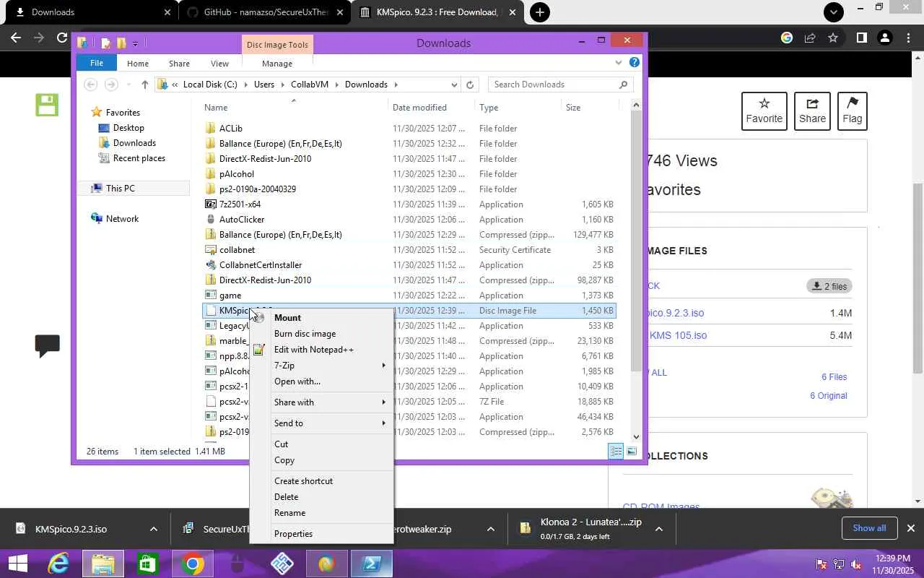Open the PowerShell taskbar icon
Screen dimensions: 924x578
[372, 564]
